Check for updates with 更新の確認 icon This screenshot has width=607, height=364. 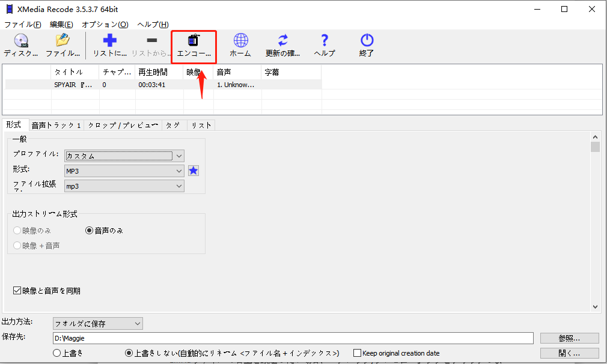(281, 43)
